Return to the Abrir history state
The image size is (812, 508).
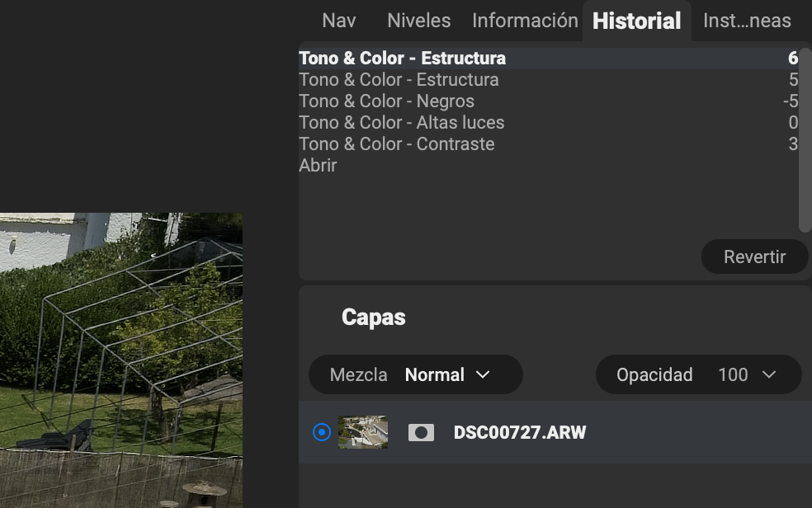point(318,166)
